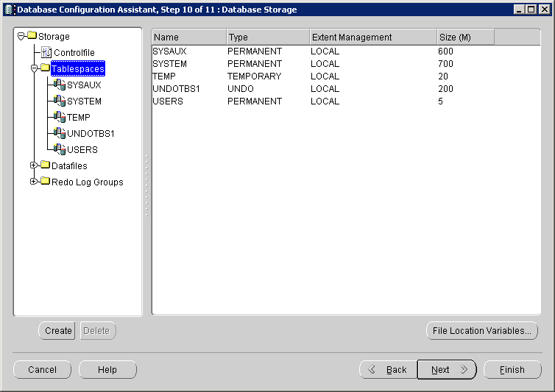Click the UNDO type cell

[x=241, y=89]
